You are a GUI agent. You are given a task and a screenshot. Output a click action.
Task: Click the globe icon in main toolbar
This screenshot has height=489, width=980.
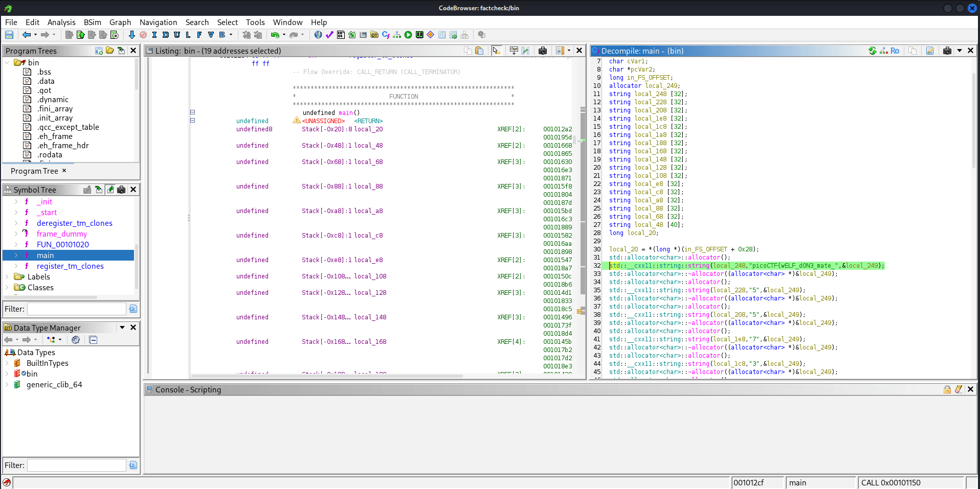[318, 35]
